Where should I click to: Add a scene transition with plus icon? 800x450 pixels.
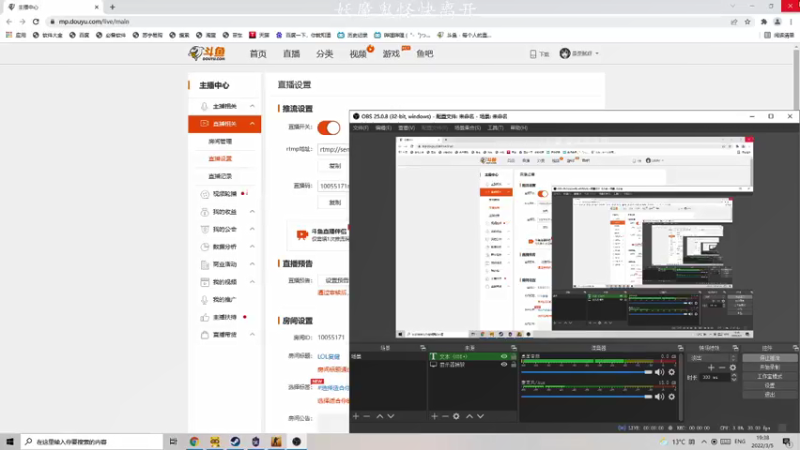tap(711, 367)
